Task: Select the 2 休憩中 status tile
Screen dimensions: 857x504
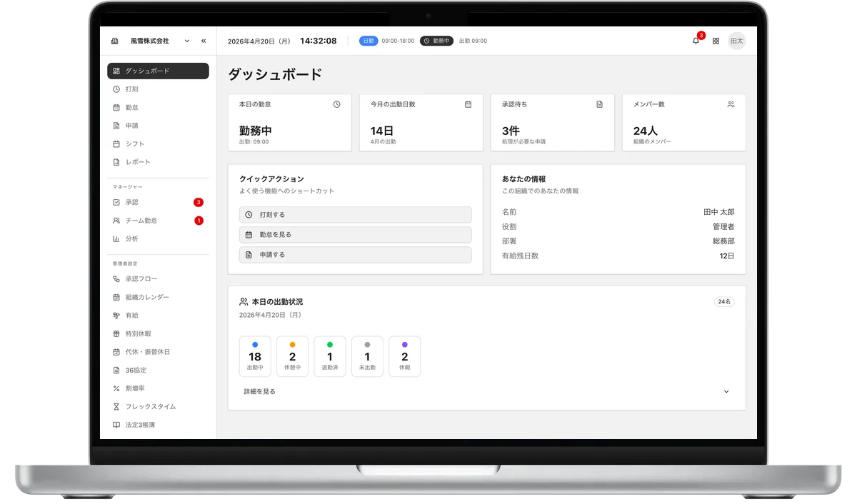Action: click(x=292, y=356)
